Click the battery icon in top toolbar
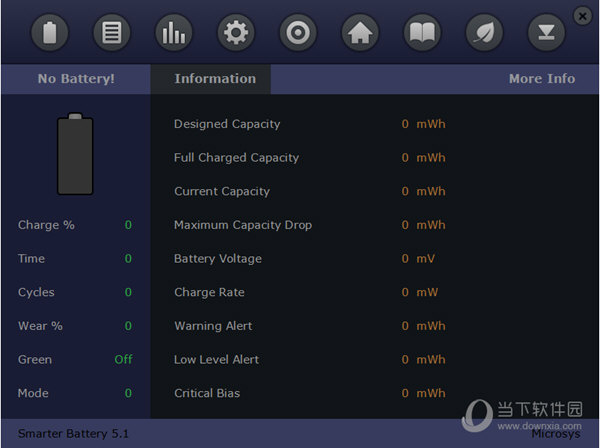The image size is (600, 448). pos(49,33)
